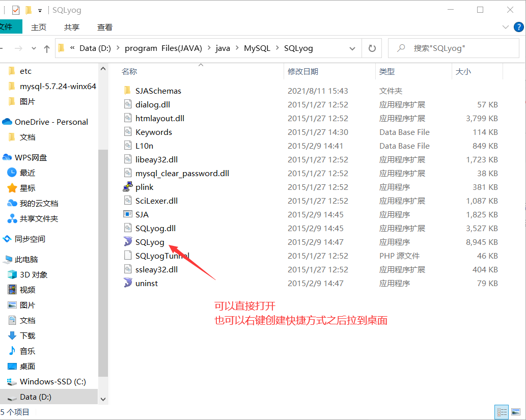The height and width of the screenshot is (420, 526).
Task: Select the libeay32.dll file
Action: point(156,159)
